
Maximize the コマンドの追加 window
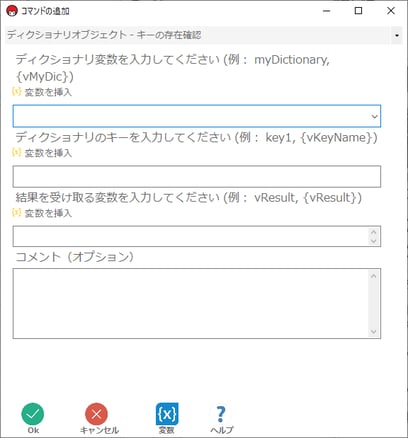click(358, 11)
